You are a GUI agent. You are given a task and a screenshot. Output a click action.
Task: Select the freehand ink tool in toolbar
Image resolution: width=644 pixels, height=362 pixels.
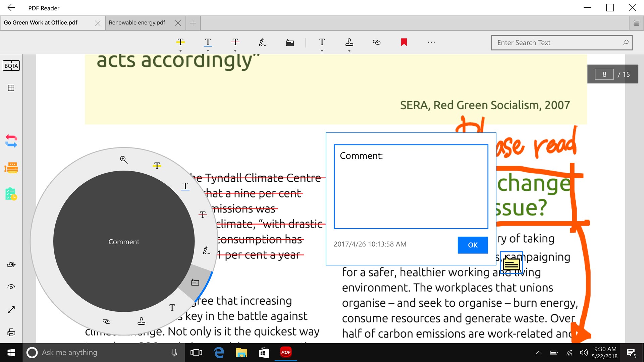(x=262, y=42)
